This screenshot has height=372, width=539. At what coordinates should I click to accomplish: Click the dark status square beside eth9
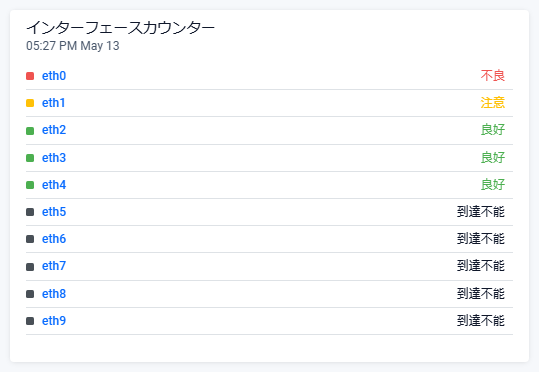(x=30, y=321)
